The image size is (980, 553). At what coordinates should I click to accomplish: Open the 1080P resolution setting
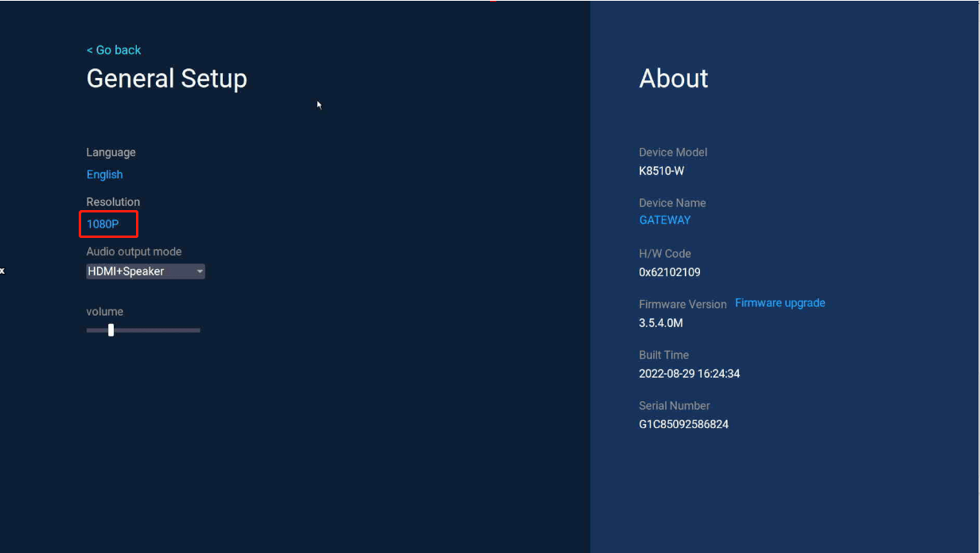[x=103, y=224]
